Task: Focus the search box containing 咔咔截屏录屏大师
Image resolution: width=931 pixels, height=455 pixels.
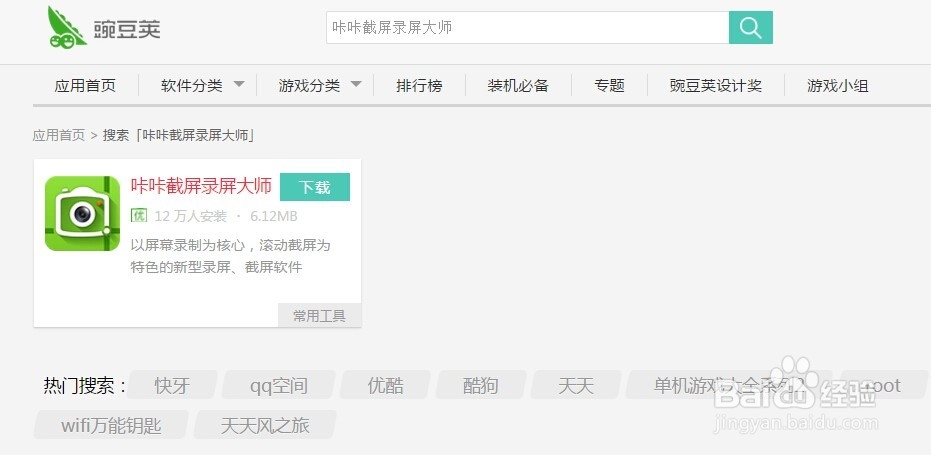Action: pyautogui.click(x=527, y=27)
